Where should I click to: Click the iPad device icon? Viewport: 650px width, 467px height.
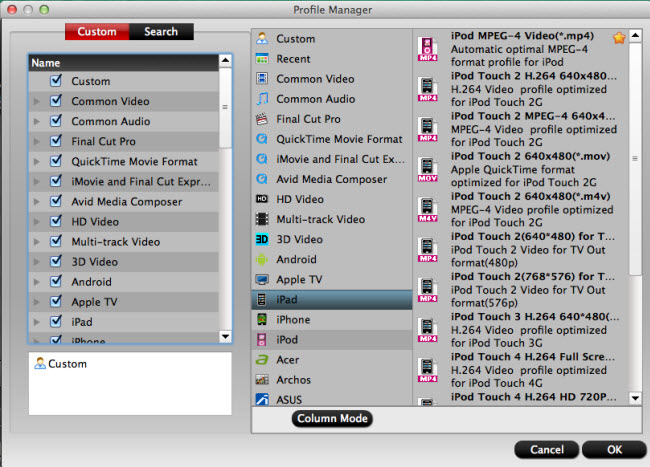262,299
